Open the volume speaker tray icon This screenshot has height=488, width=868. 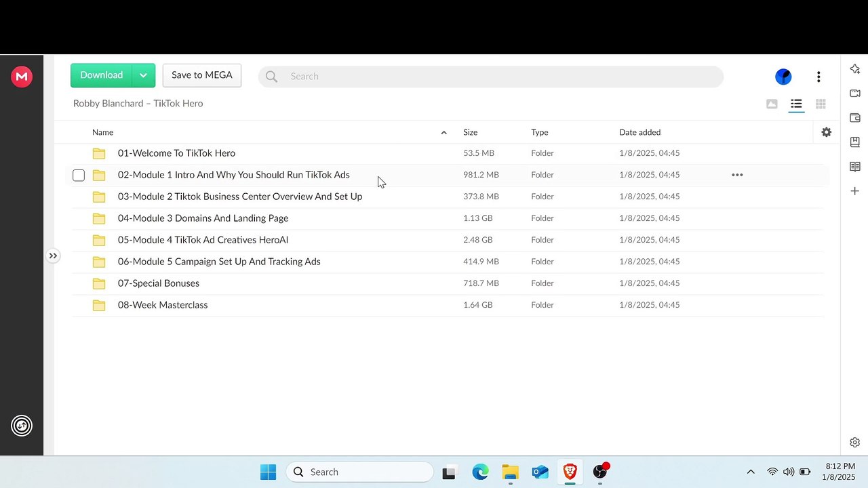(789, 472)
